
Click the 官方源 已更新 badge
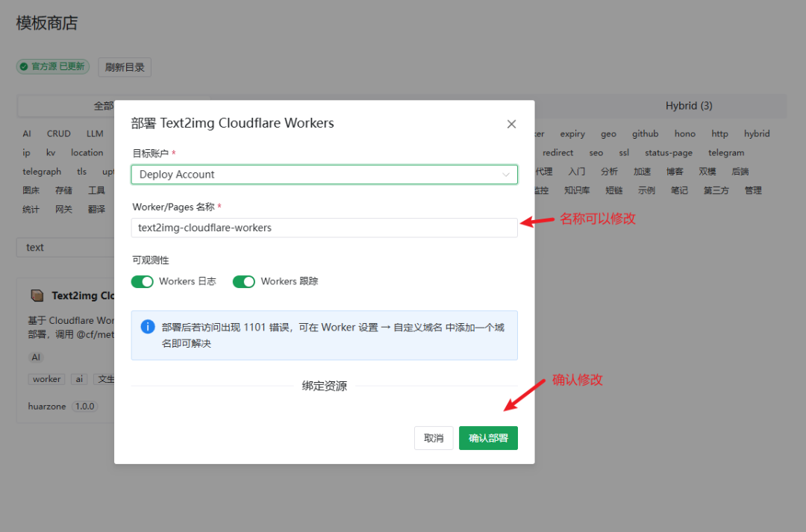coord(52,66)
